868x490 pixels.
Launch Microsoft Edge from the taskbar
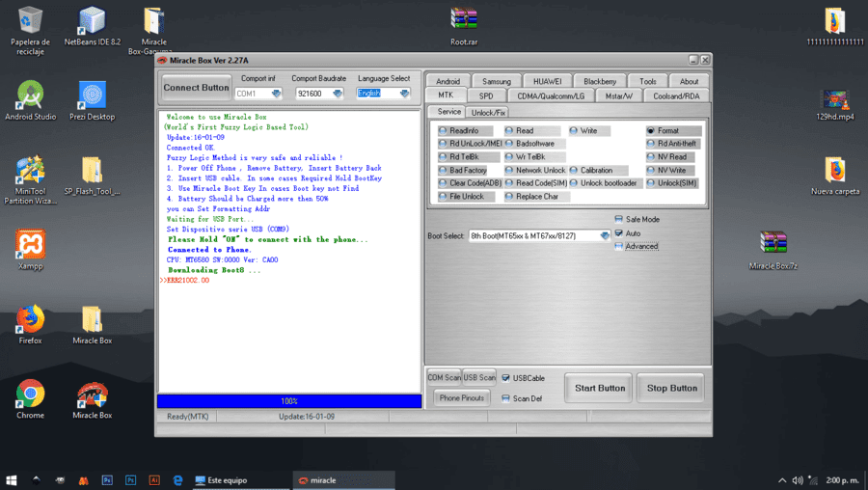click(177, 480)
